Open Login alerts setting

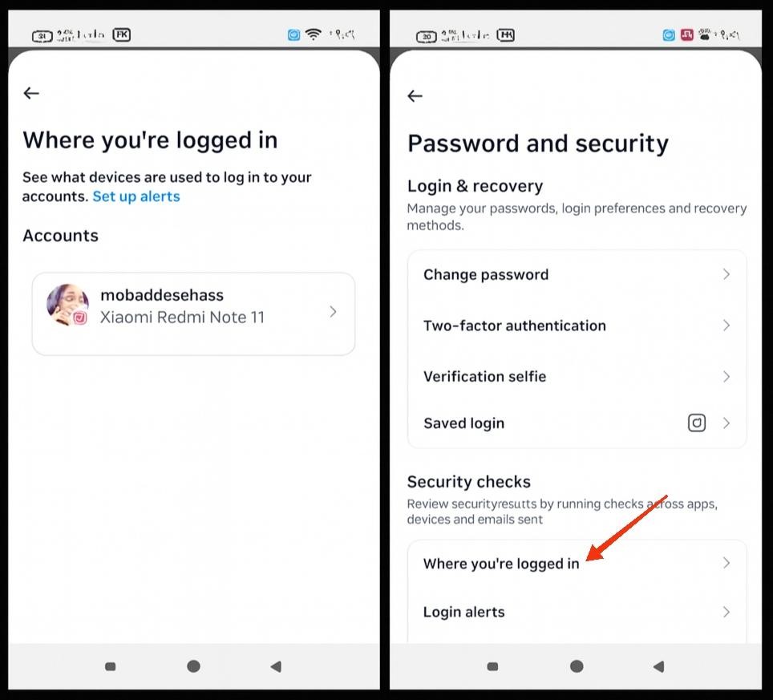[x=577, y=612]
